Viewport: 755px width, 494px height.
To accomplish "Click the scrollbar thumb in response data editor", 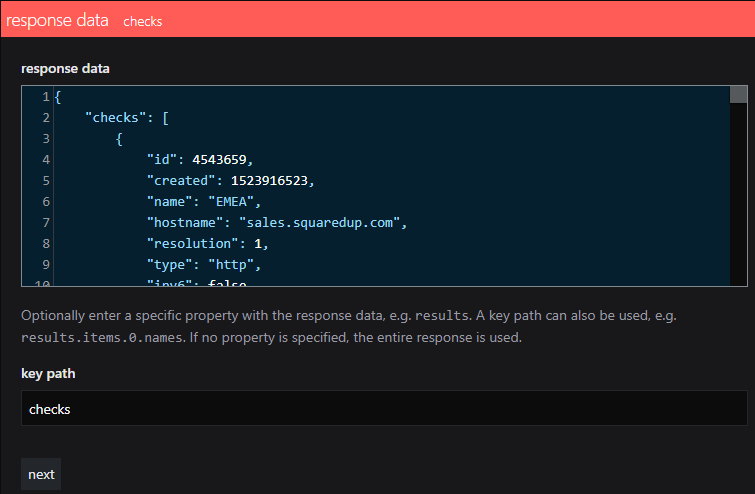I will (738, 94).
